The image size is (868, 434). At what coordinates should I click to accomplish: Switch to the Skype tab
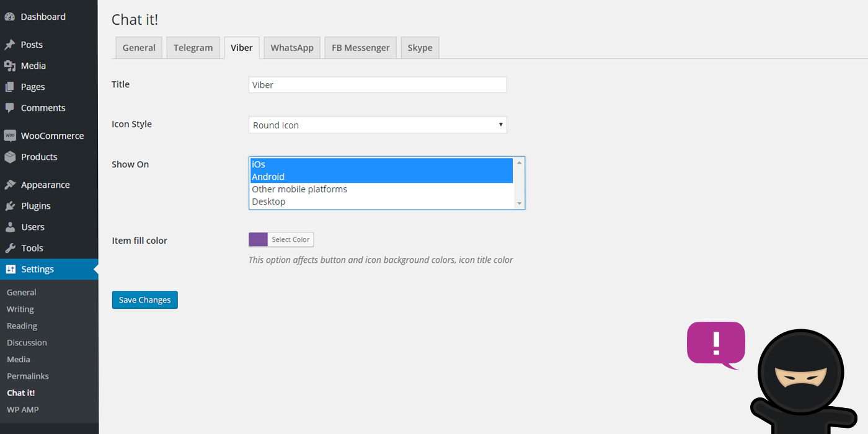click(x=420, y=48)
